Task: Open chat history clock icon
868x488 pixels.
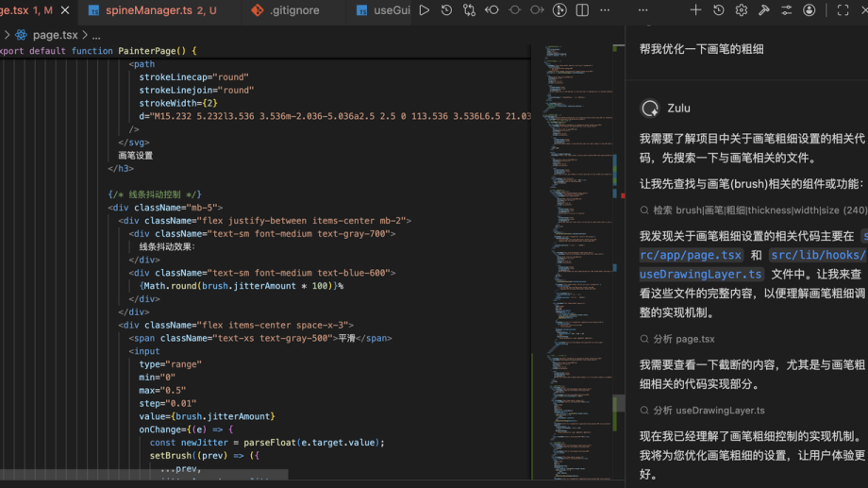Action: 718,10
